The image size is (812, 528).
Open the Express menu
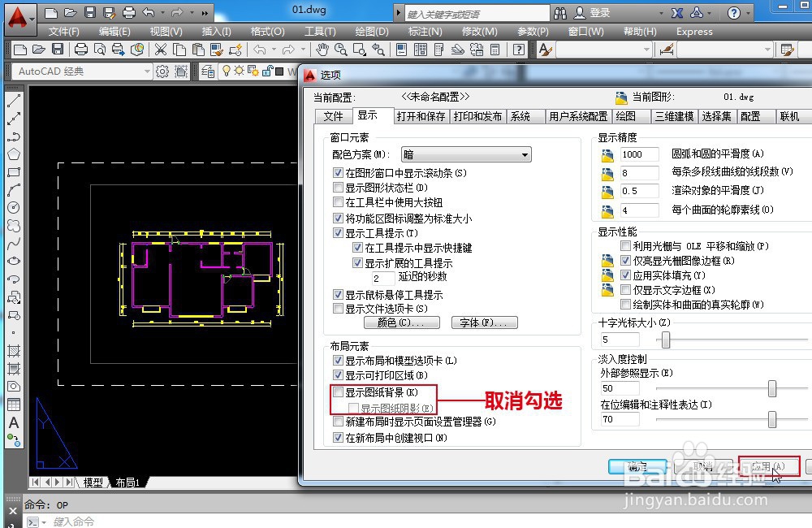[694, 32]
